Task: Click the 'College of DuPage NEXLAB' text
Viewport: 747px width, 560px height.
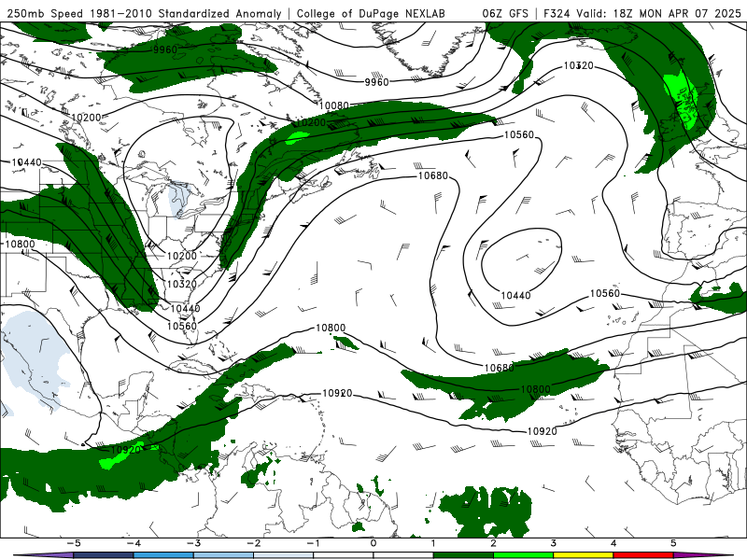Action: [371, 13]
